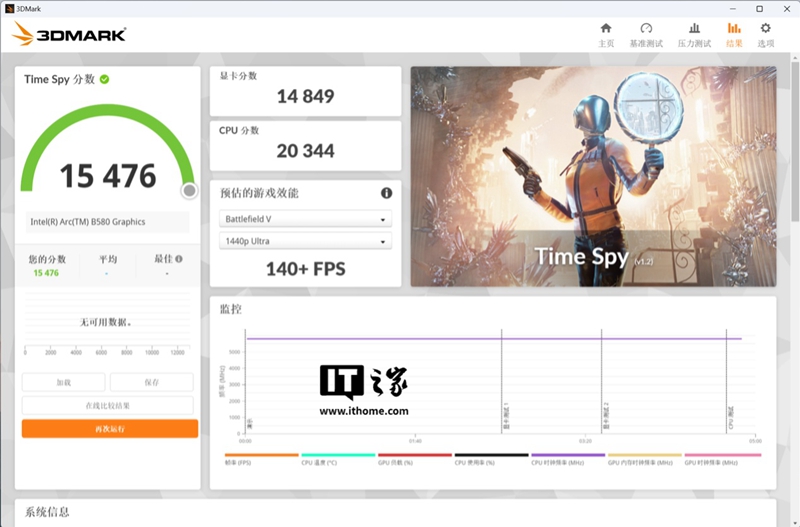Click the 在线比较结果 compare online button
This screenshot has height=527, width=800.
coord(108,406)
